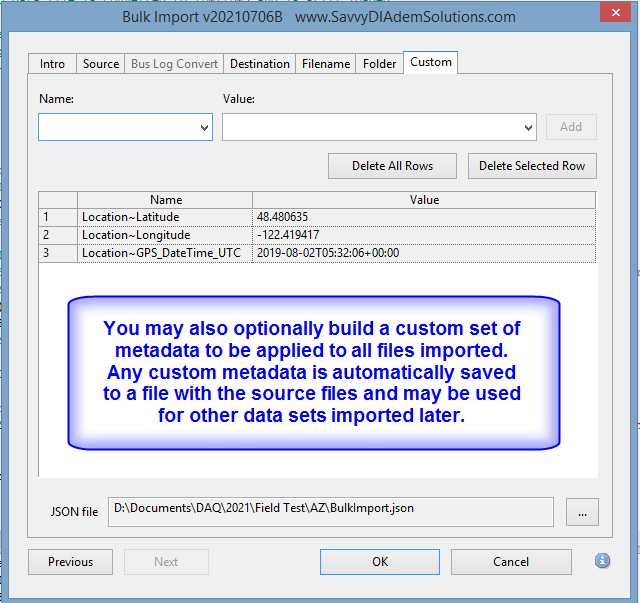Select the Filename tab
The width and height of the screenshot is (640, 603).
tap(326, 64)
